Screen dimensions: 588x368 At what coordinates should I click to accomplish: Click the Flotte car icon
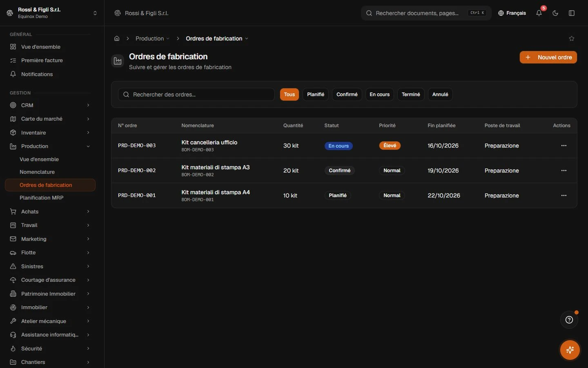click(x=13, y=253)
